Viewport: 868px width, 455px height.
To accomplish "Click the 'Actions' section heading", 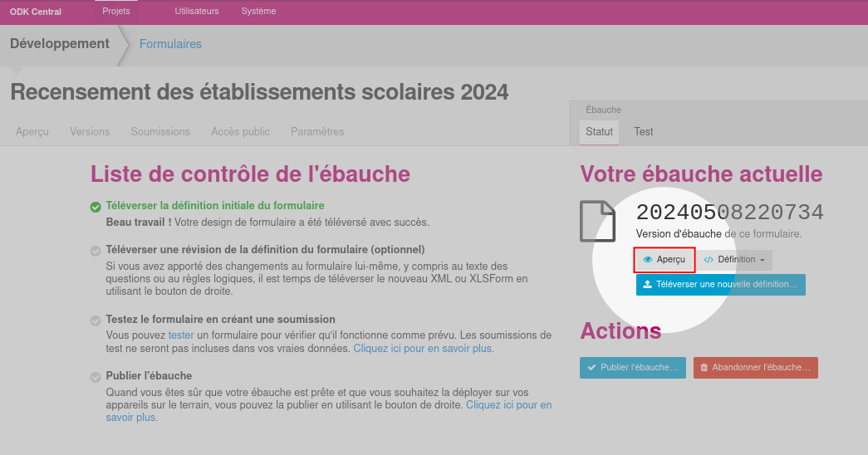I will pyautogui.click(x=620, y=331).
